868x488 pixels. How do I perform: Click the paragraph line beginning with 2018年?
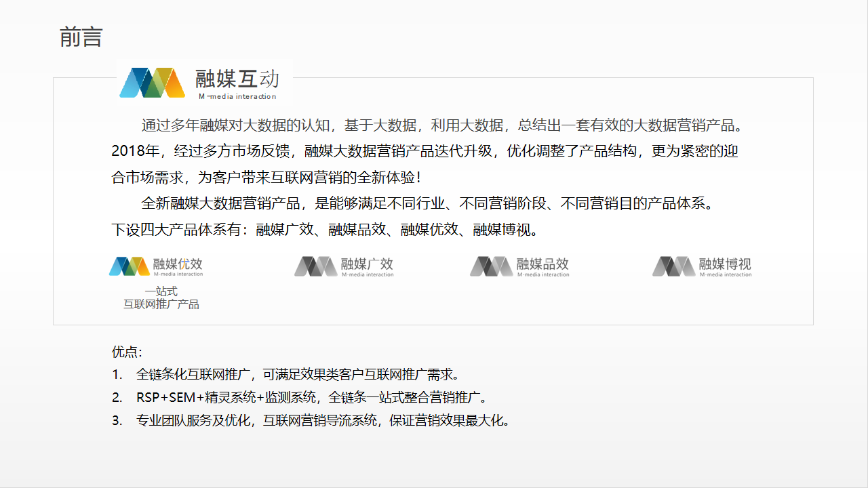tap(425, 151)
